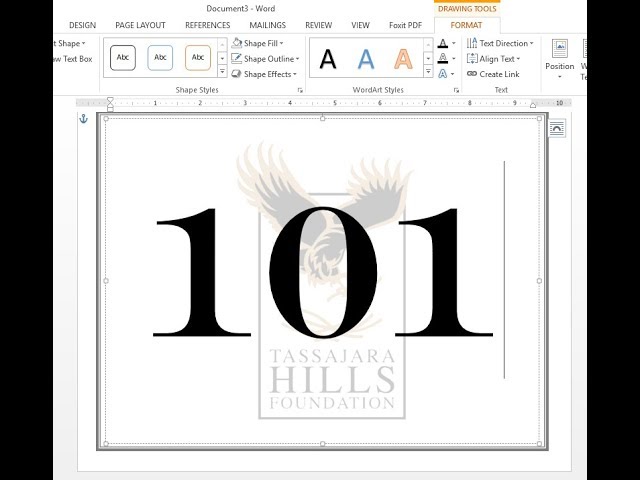Select the top-center sizing handle
Screen dimensions: 640x480
coord(322,118)
